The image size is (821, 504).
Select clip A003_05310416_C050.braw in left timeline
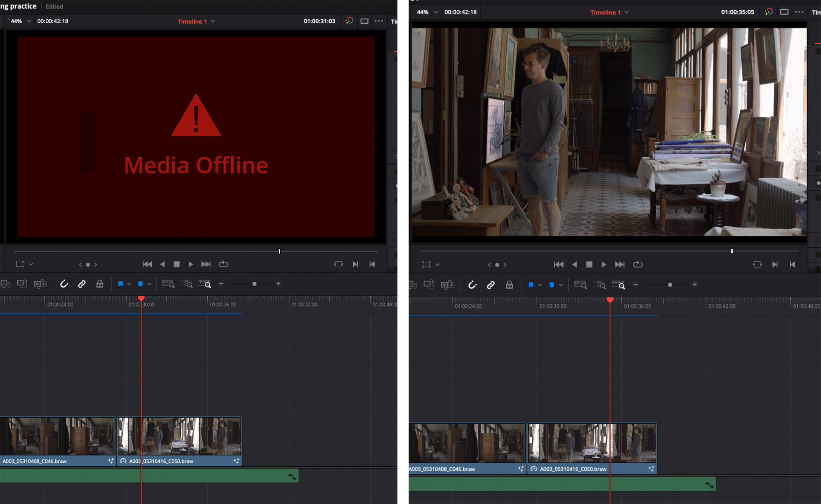179,441
